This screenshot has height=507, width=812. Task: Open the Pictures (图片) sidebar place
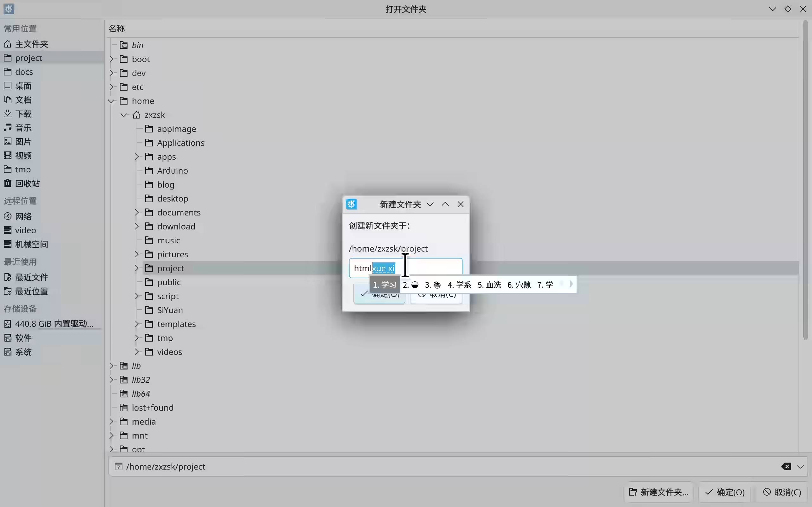23,142
